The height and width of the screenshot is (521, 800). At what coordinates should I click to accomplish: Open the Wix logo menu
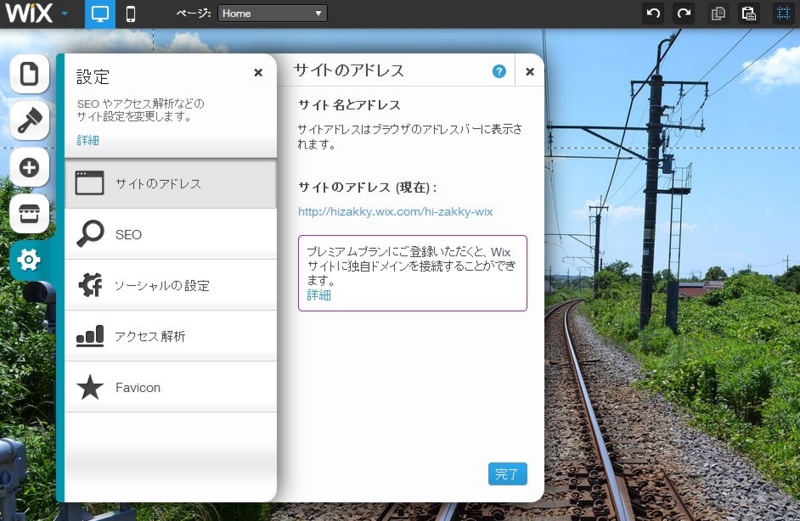point(29,13)
